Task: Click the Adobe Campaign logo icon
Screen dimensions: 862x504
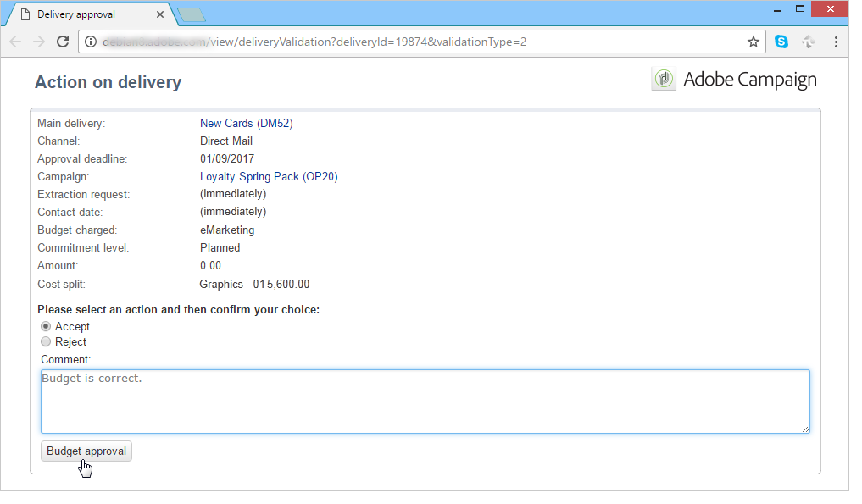Action: [x=664, y=79]
